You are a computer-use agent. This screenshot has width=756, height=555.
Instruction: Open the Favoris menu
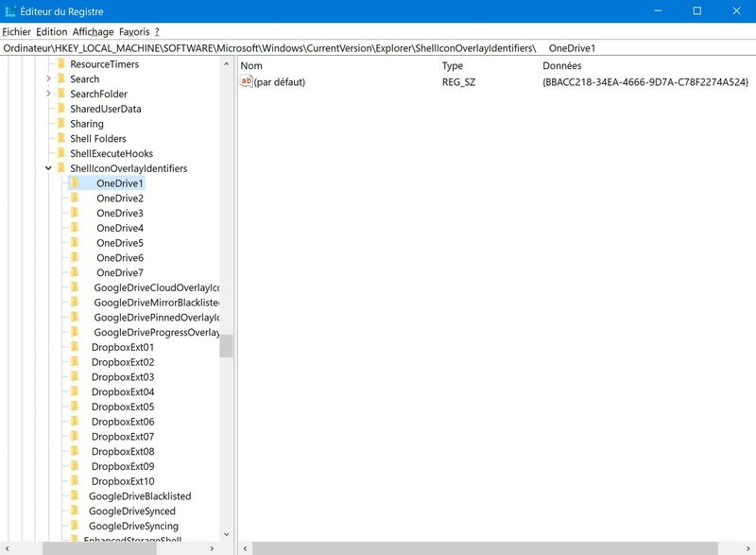[134, 31]
